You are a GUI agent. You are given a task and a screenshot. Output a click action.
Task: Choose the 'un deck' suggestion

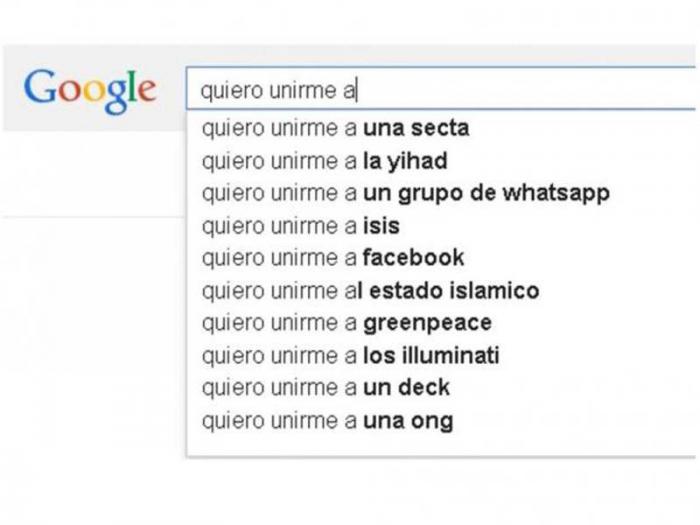[326, 387]
